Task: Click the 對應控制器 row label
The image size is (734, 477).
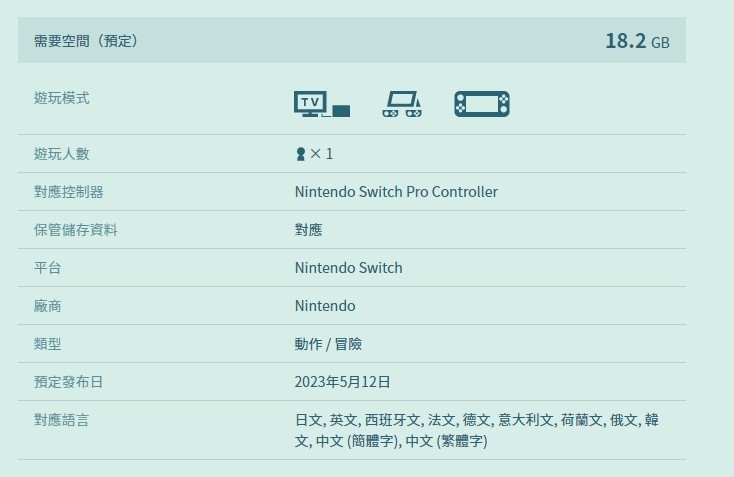Action: click(69, 192)
